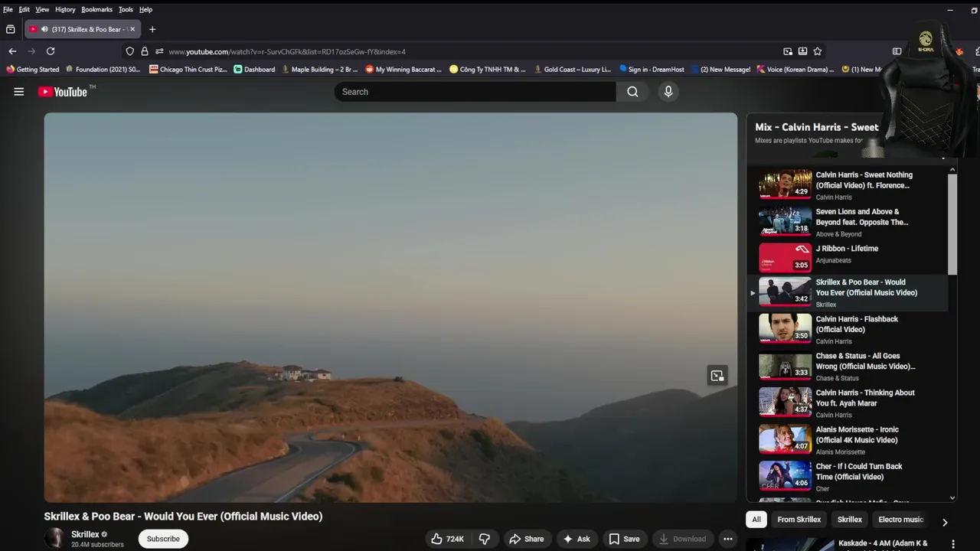The width and height of the screenshot is (980, 551).
Task: Open a new browser tab
Action: point(152,29)
